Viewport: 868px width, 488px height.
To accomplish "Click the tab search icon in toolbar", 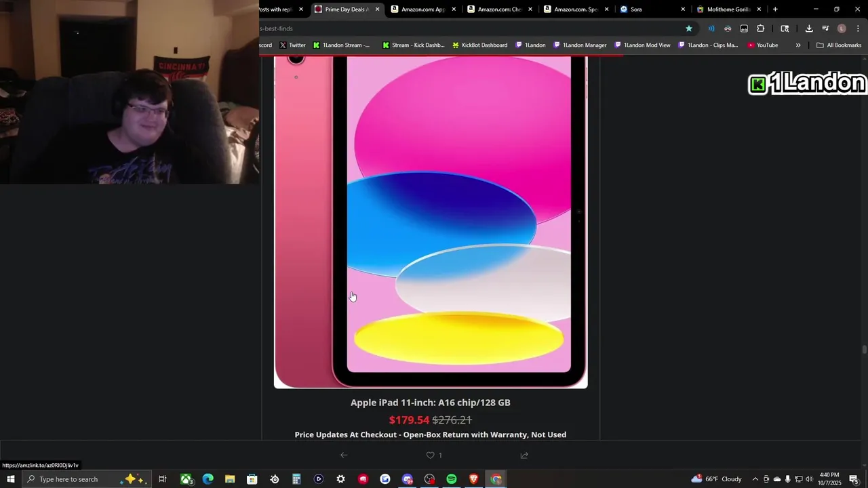I will click(x=785, y=28).
